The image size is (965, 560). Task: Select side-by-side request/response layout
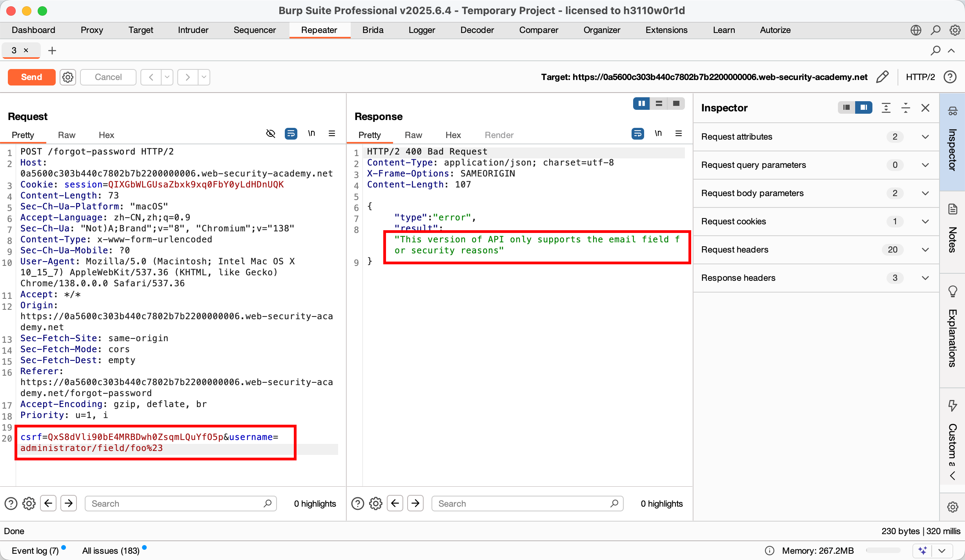pos(641,104)
